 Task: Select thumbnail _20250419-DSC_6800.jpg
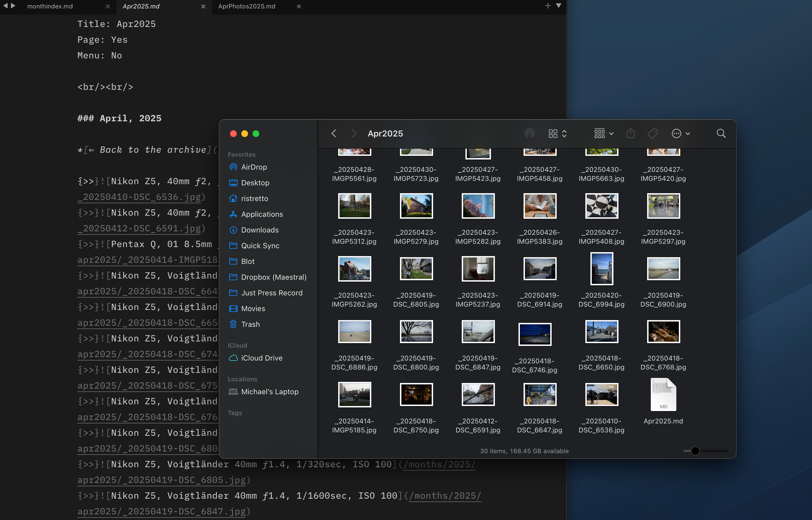coord(416,331)
